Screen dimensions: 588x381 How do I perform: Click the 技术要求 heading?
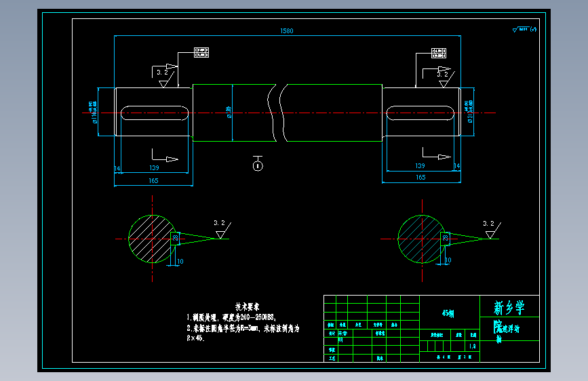[247, 306]
